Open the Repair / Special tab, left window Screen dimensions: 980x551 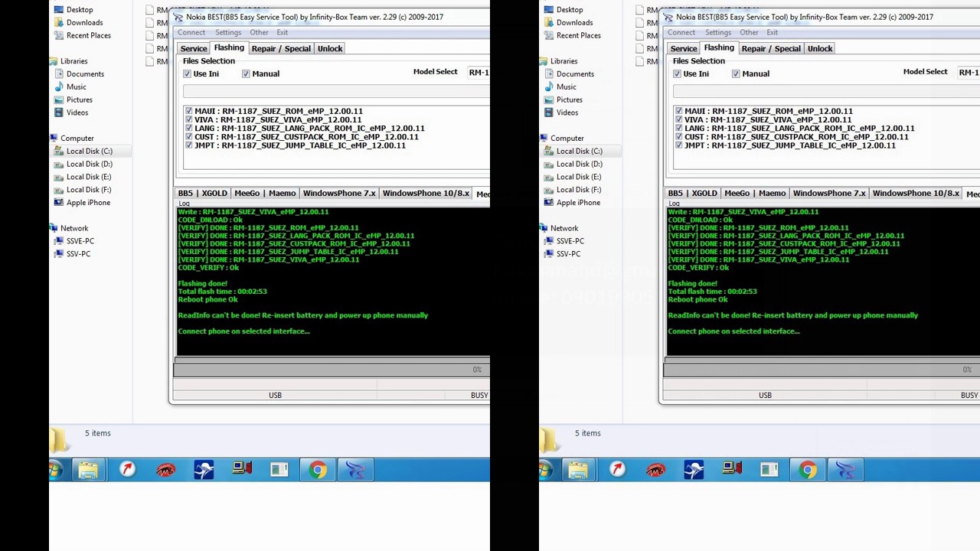(281, 48)
